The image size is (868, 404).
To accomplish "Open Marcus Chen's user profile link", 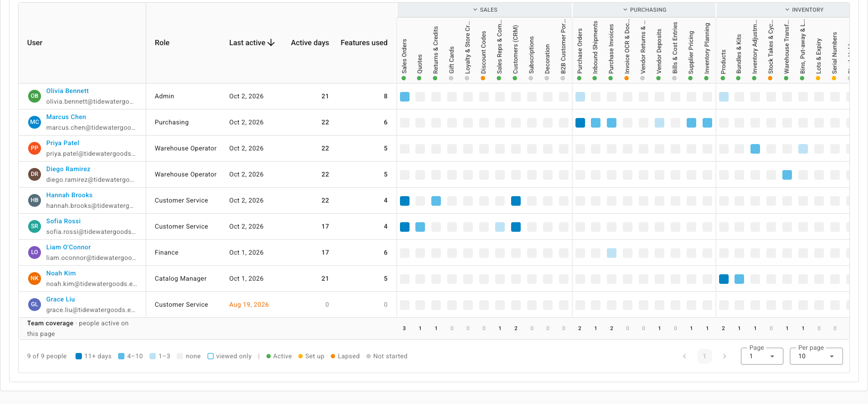I will [x=66, y=117].
